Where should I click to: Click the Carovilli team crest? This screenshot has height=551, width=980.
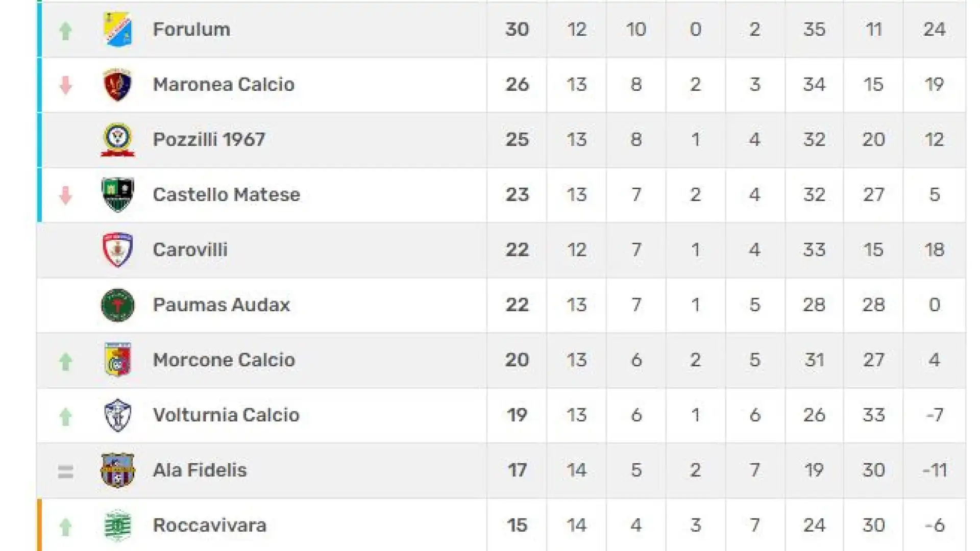click(x=118, y=249)
